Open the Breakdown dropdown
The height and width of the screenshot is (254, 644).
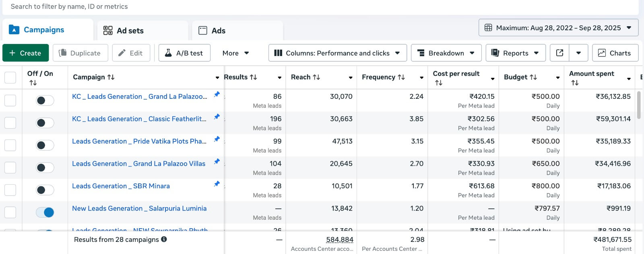446,53
